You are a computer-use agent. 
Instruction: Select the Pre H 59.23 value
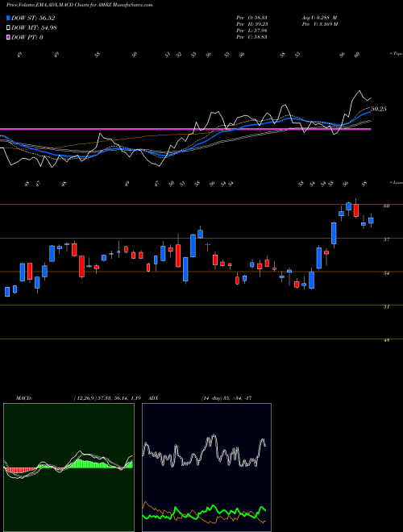tap(251, 24)
